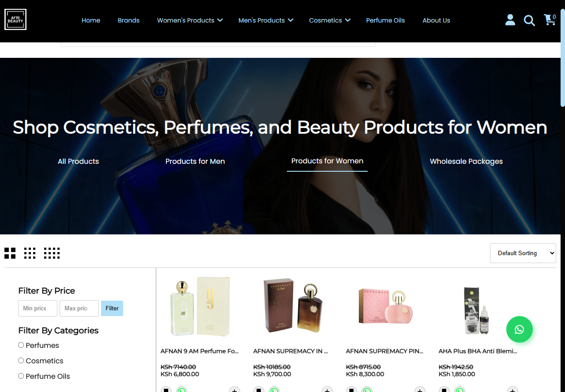Viewport: 565px width, 392px height.
Task: Open the floating WhatsApp chat button
Action: [x=520, y=329]
